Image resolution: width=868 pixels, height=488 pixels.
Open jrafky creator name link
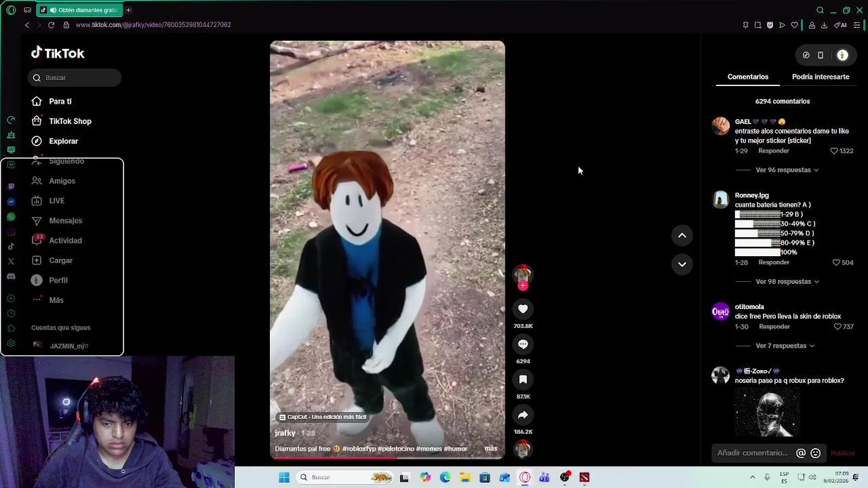coord(285,433)
